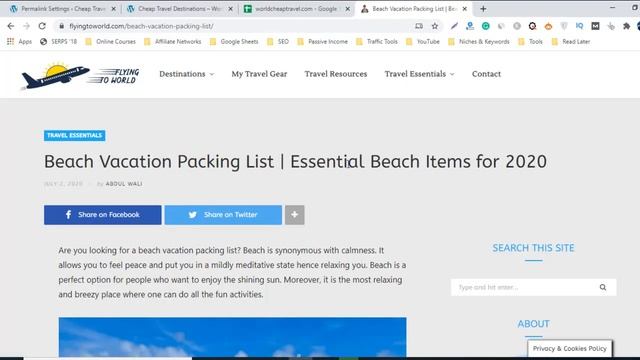Open Travel Resources page
Viewport: 640px width, 360px height.
(x=336, y=74)
